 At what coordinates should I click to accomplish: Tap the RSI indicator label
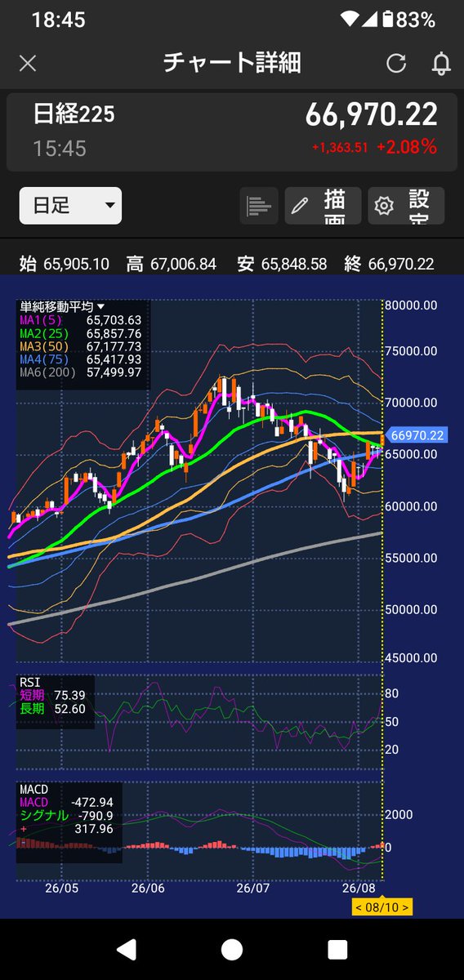point(29,682)
